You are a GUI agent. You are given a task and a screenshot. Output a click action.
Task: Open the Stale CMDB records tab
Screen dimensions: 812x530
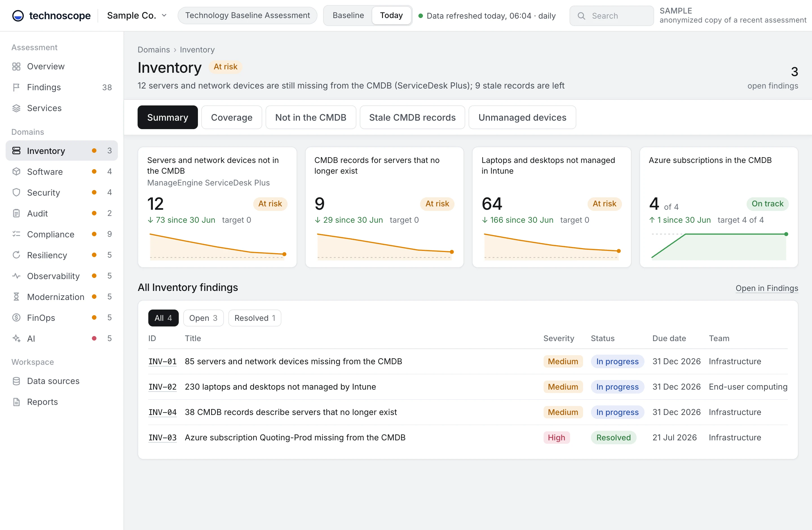click(x=412, y=117)
